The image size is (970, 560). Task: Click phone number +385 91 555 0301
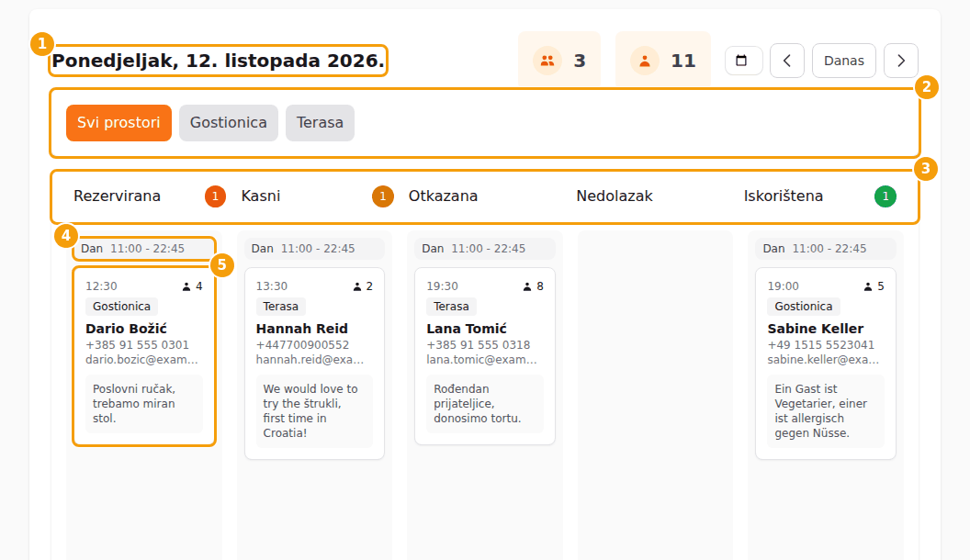click(138, 345)
